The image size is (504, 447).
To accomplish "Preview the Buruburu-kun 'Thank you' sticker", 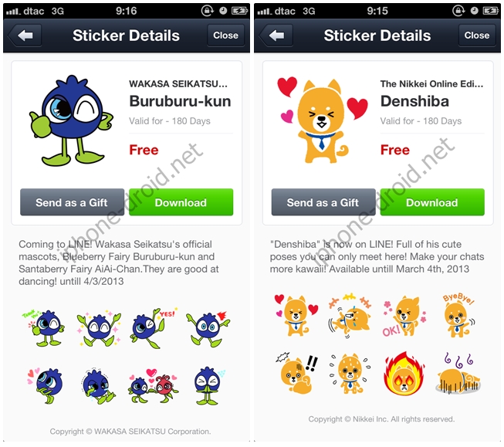I will [x=43, y=328].
